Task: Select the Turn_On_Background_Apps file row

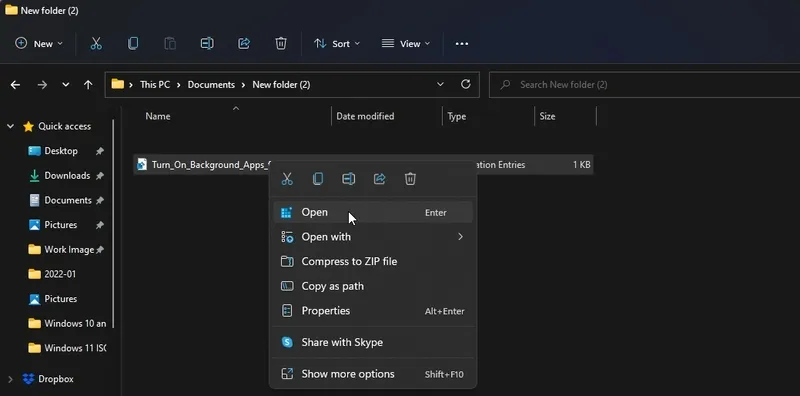Action: [363, 164]
